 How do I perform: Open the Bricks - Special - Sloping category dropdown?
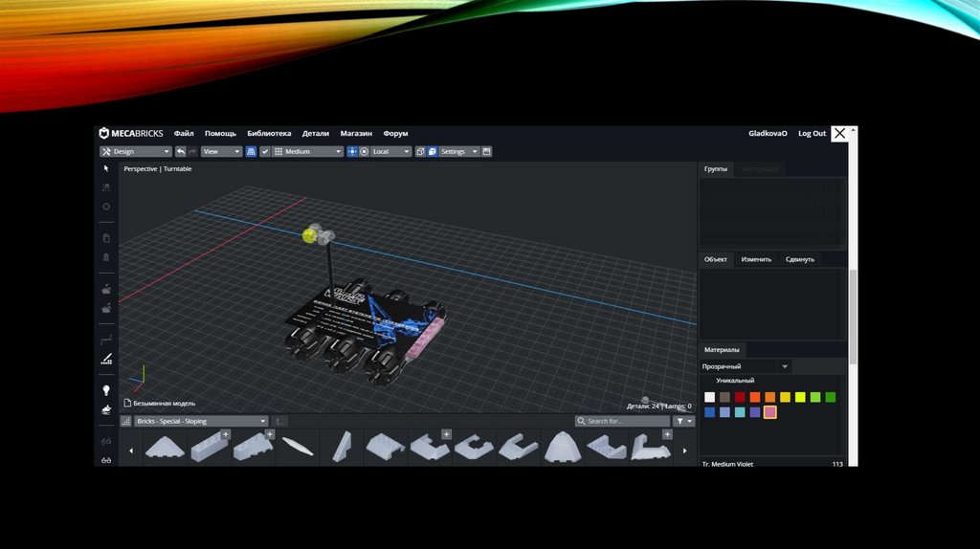point(200,421)
